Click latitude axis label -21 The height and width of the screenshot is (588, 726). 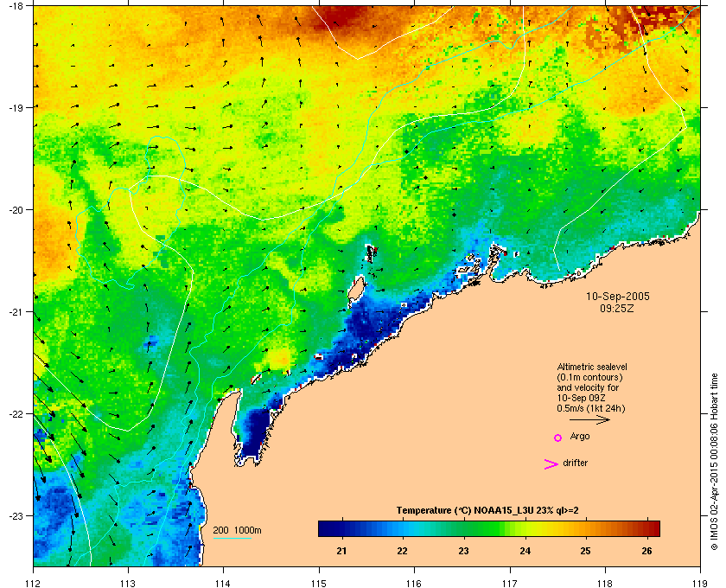[x=16, y=311]
